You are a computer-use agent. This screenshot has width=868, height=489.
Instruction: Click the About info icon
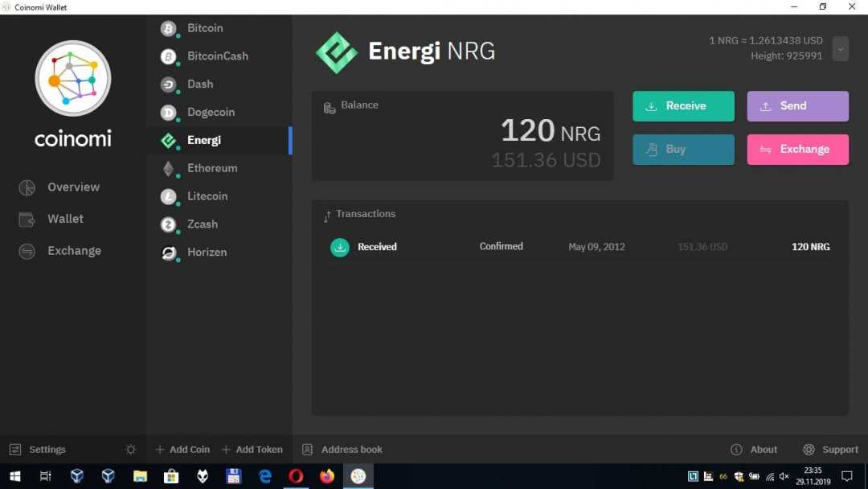(736, 449)
